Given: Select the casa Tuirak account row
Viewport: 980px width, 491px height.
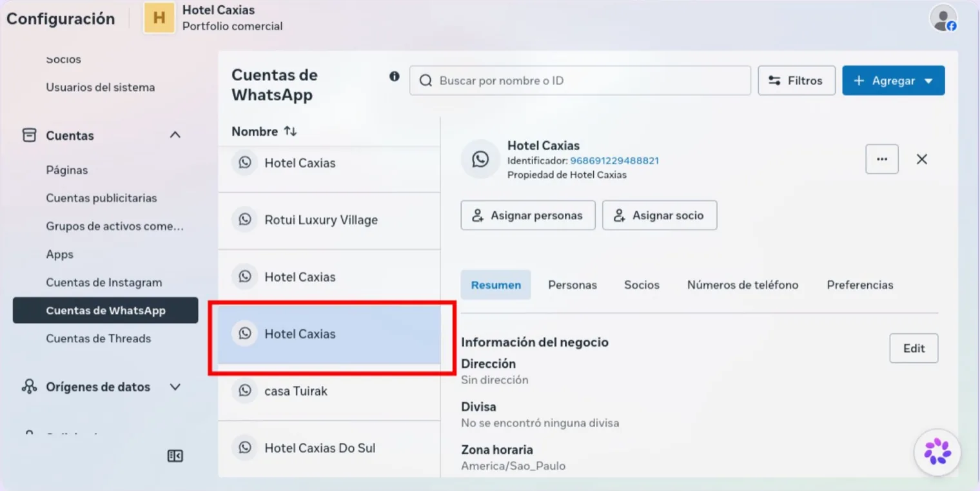Looking at the screenshot, I should [329, 392].
